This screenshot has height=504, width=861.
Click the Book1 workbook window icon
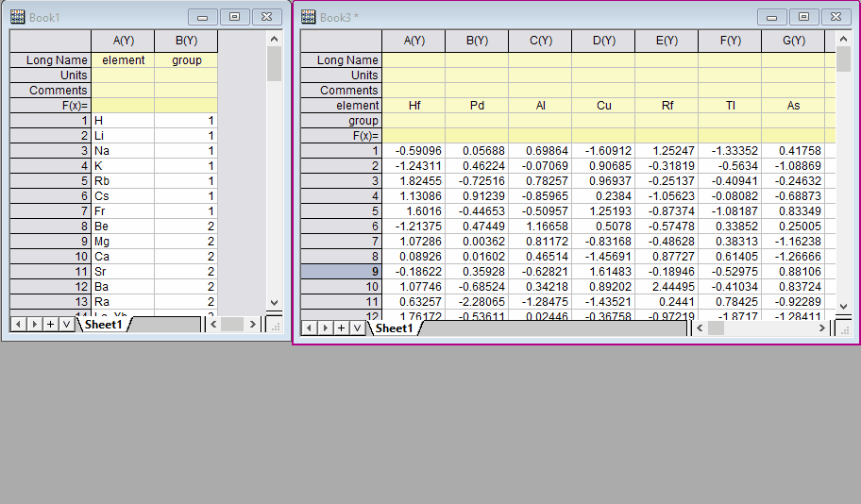(x=17, y=17)
